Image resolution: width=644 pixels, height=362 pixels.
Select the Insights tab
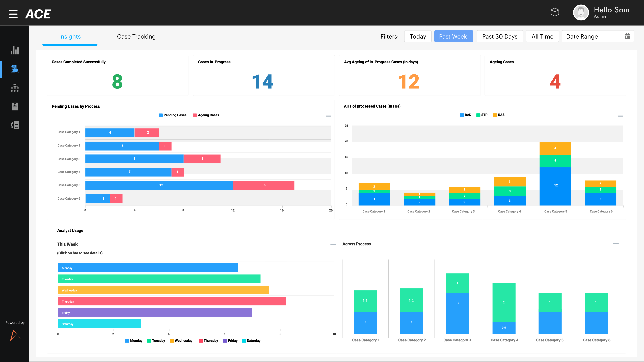tap(70, 37)
